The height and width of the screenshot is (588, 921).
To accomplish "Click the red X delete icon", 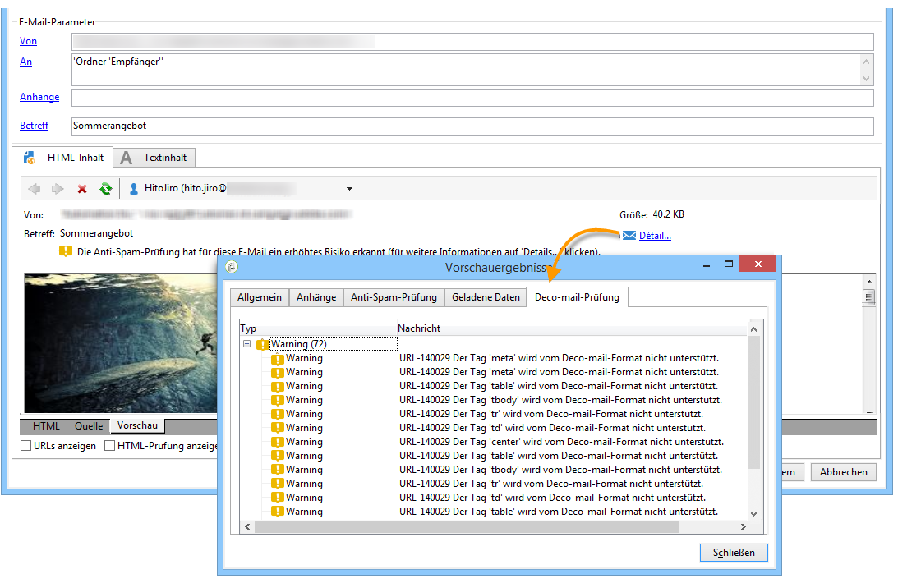I will coord(82,189).
